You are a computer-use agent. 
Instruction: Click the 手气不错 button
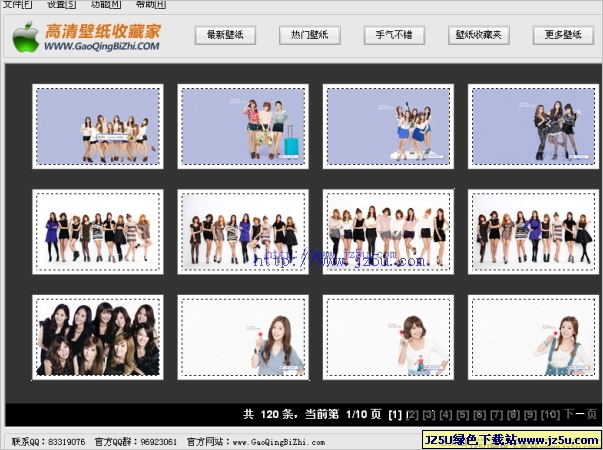(x=394, y=35)
